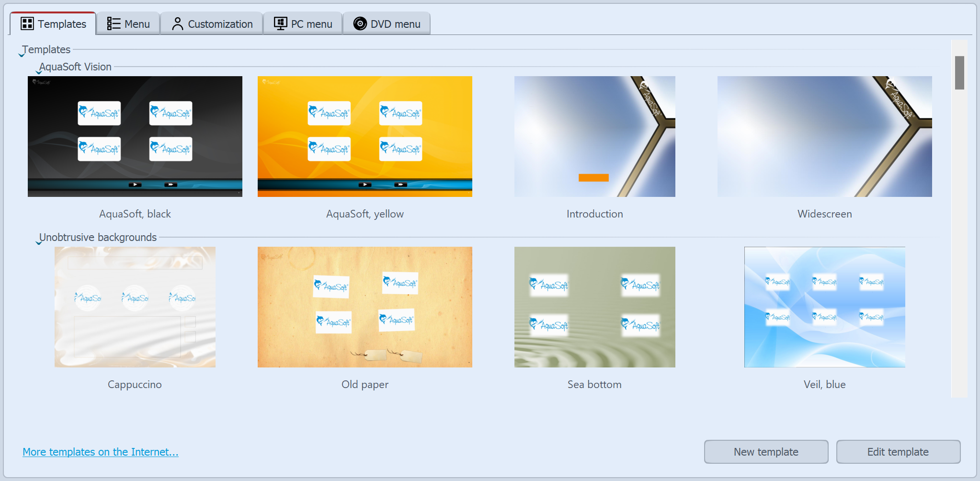Select the AquaSoft, yellow template
Screen dimensions: 980x481
coord(365,136)
